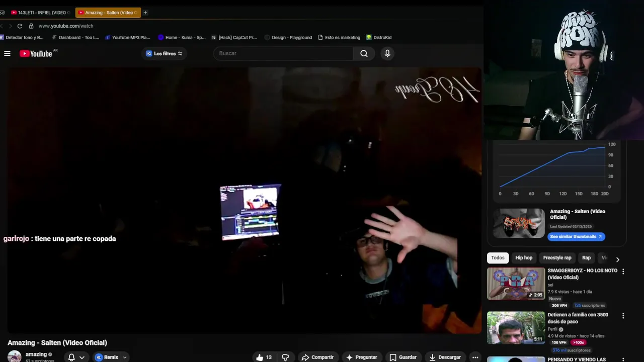Open the YouTube hamburger menu
The height and width of the screenshot is (362, 644).
[7, 53]
